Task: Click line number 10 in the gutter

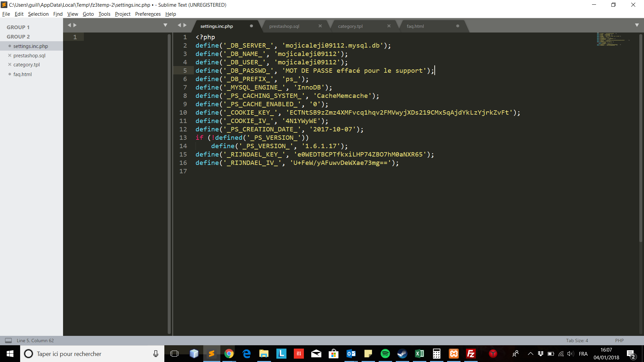Action: (x=183, y=112)
